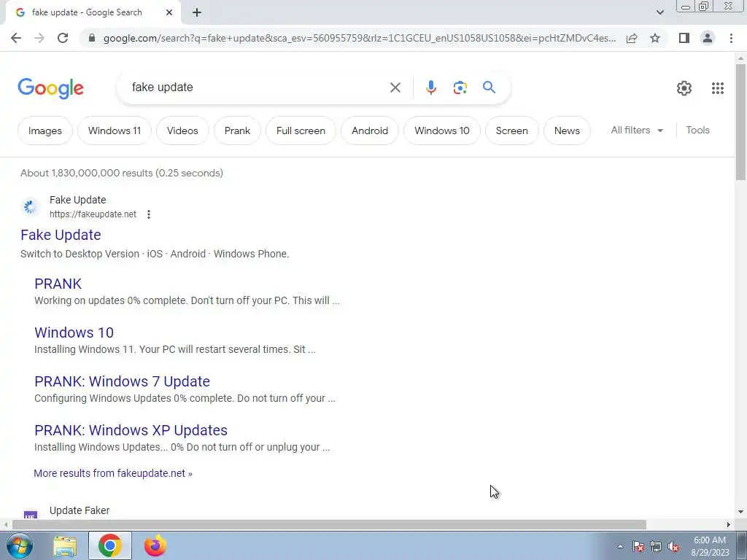This screenshot has height=560, width=747.
Task: Select the Windows 10 filter chip
Action: pyautogui.click(x=441, y=131)
